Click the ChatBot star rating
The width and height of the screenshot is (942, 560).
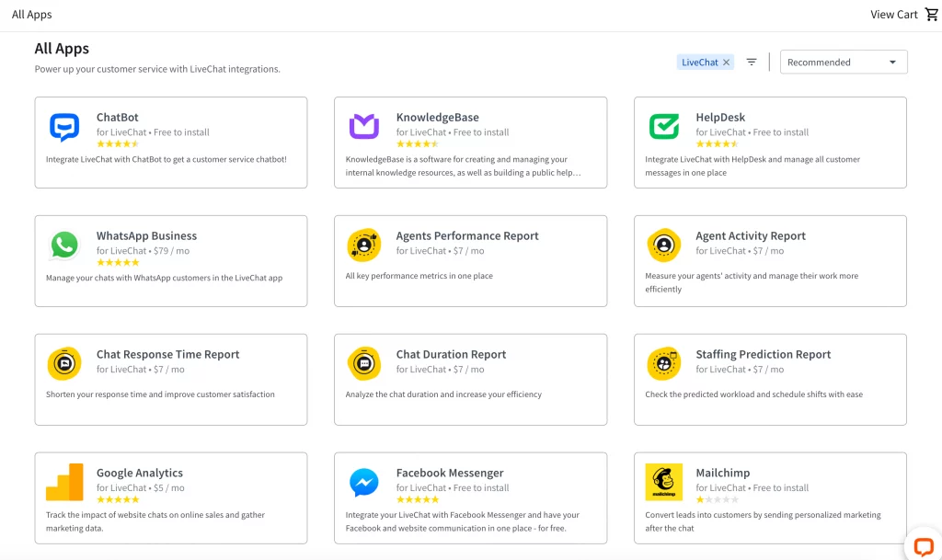118,144
